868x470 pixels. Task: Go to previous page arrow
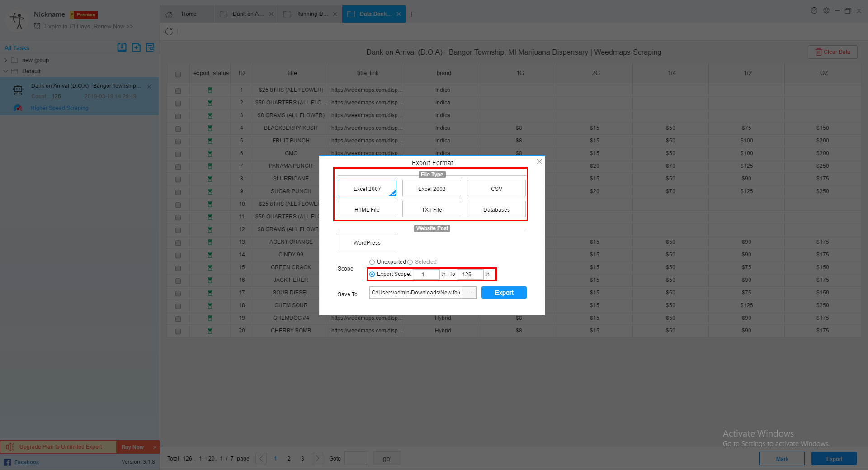tap(261, 459)
